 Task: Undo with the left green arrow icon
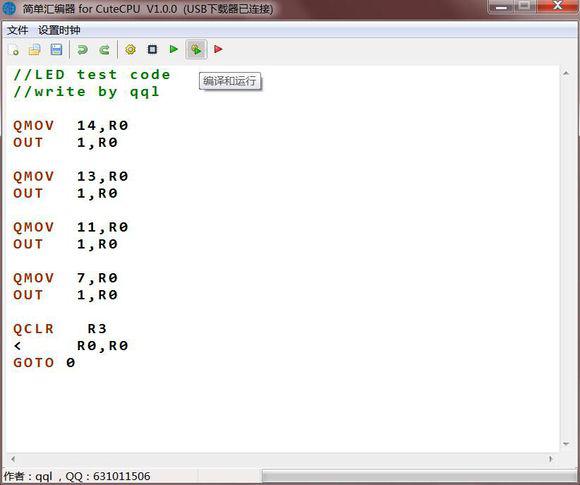point(82,50)
